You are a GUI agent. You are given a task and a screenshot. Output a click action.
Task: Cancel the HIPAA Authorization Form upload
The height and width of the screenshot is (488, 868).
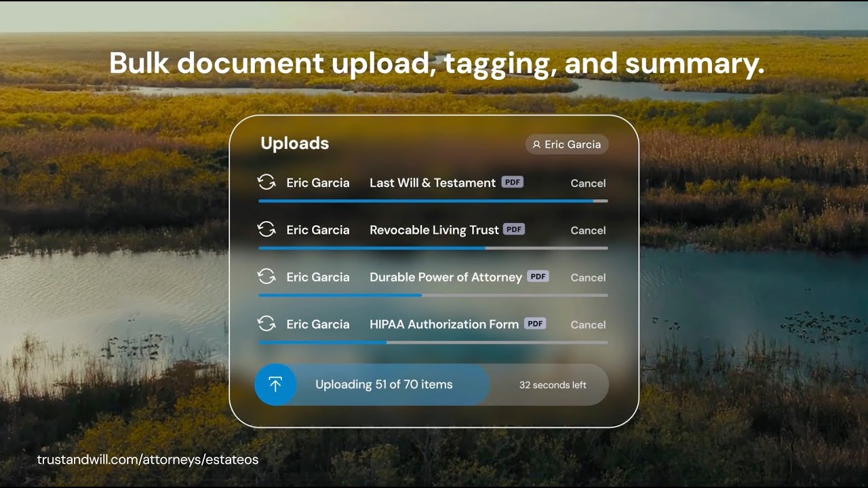[588, 325]
